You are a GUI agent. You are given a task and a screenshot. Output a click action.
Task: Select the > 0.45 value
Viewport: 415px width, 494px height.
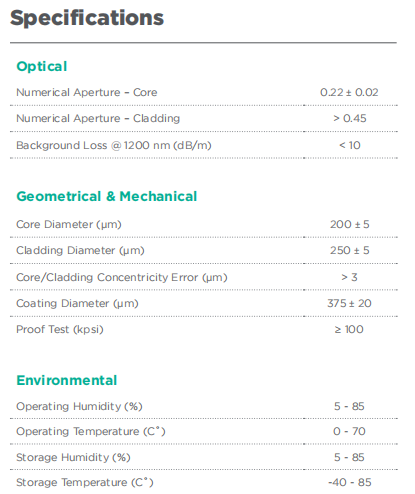[350, 118]
